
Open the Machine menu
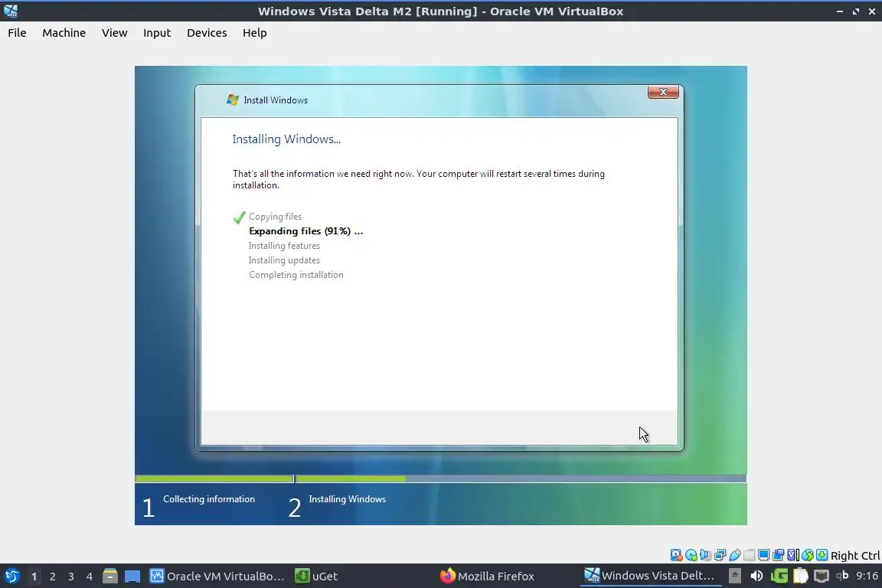[64, 33]
